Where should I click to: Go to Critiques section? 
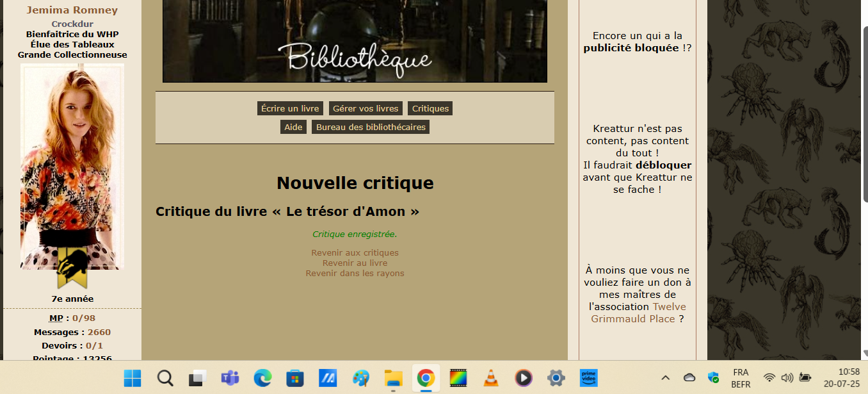(430, 108)
